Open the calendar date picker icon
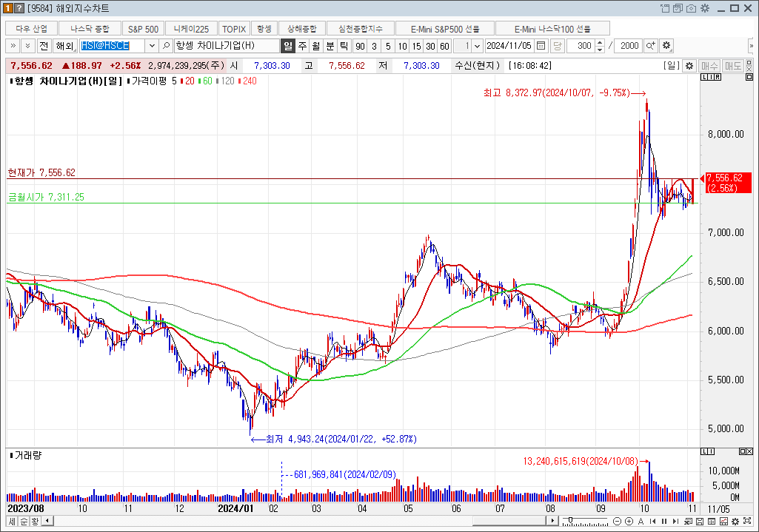The width and height of the screenshot is (759, 532). (541, 46)
